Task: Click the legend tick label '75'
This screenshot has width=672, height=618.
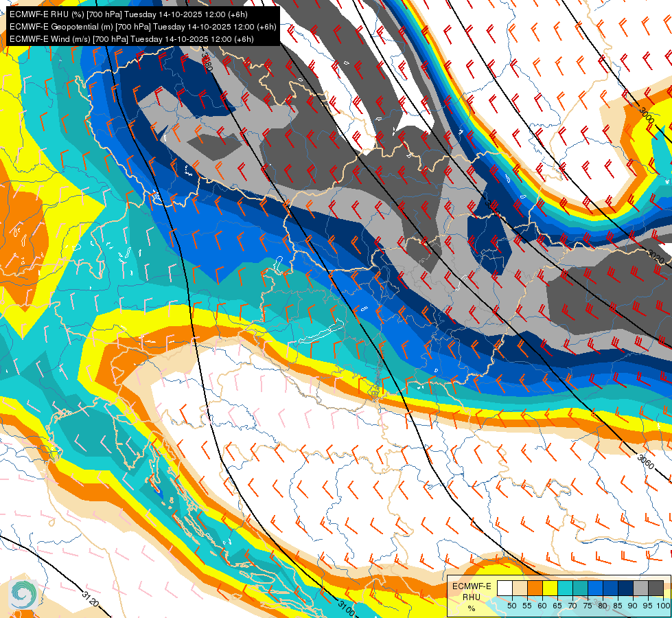Action: click(588, 606)
